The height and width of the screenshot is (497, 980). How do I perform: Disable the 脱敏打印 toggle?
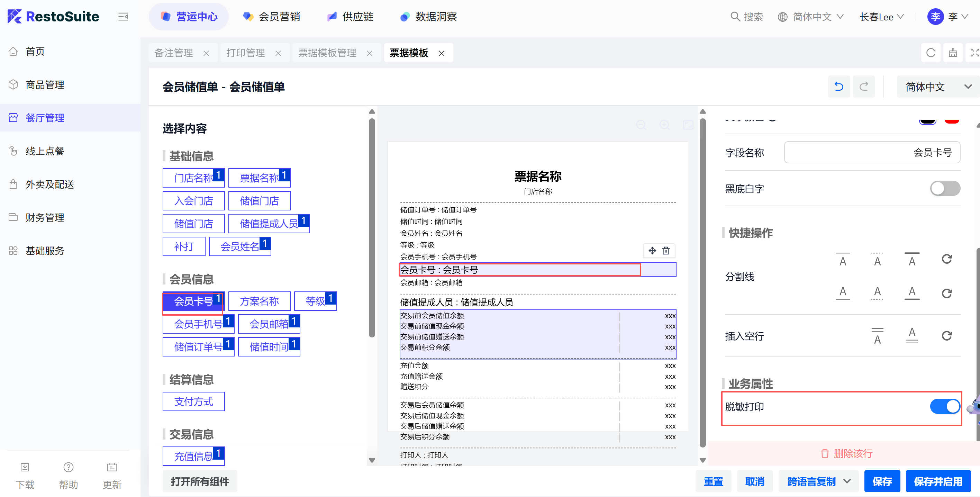(945, 406)
